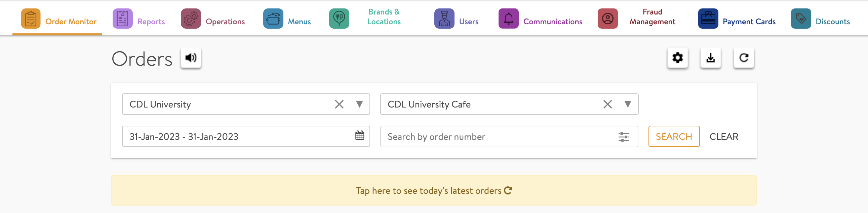Clear the CDL University brand selection
The width and height of the screenshot is (868, 213).
click(x=339, y=104)
